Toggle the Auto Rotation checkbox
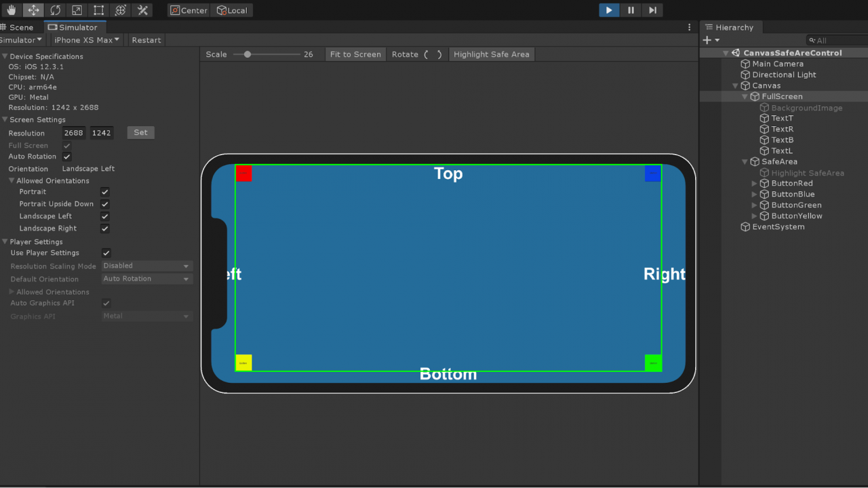The width and height of the screenshot is (868, 488). 67,157
